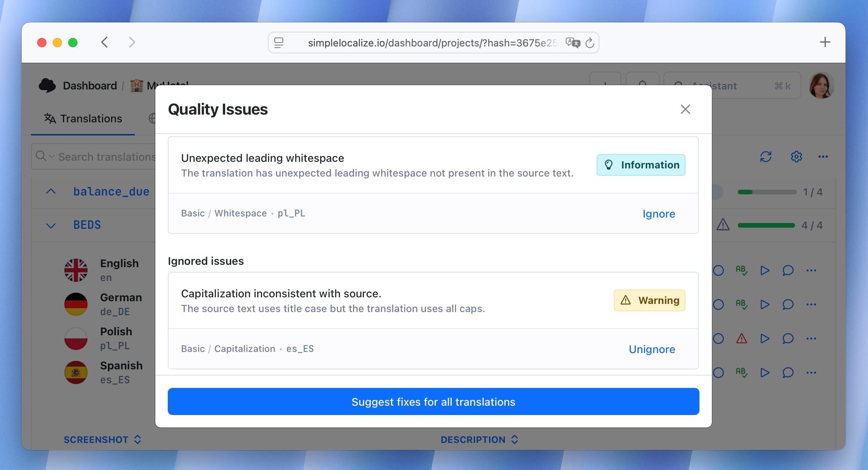Open the Dashboard breadcrumb link
Screen dimensions: 868x470
90,85
